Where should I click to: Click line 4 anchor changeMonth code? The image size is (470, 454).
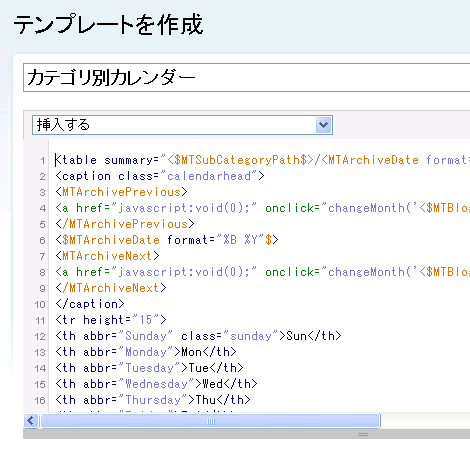click(x=263, y=208)
